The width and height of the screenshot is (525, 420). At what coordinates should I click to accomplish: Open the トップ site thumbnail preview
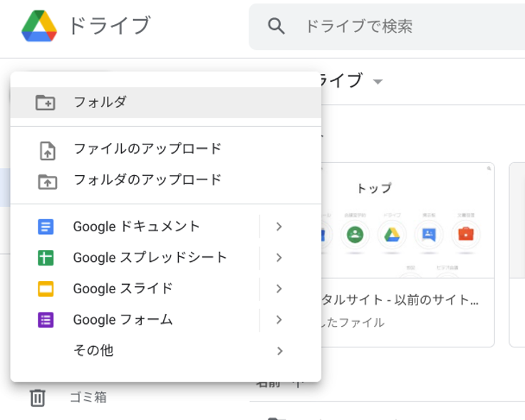[x=407, y=221]
